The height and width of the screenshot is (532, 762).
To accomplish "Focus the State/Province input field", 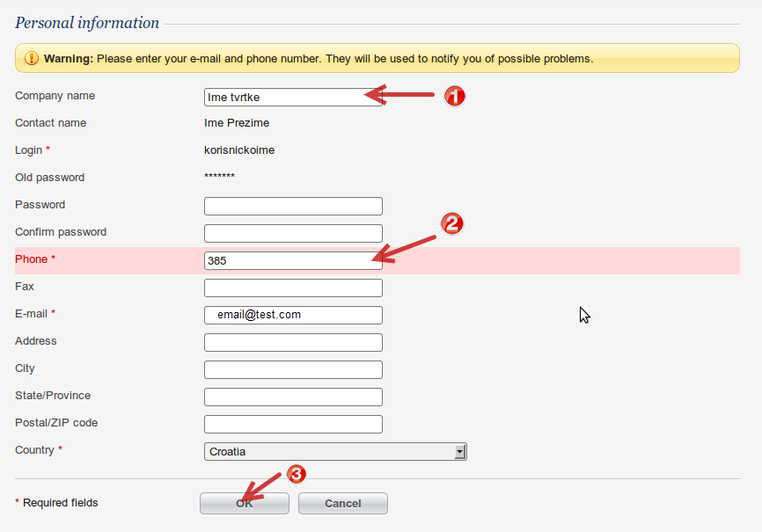I will [x=293, y=397].
